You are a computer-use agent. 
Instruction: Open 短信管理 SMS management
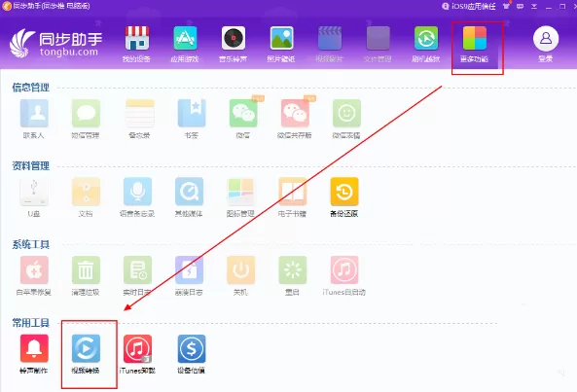coord(86,119)
